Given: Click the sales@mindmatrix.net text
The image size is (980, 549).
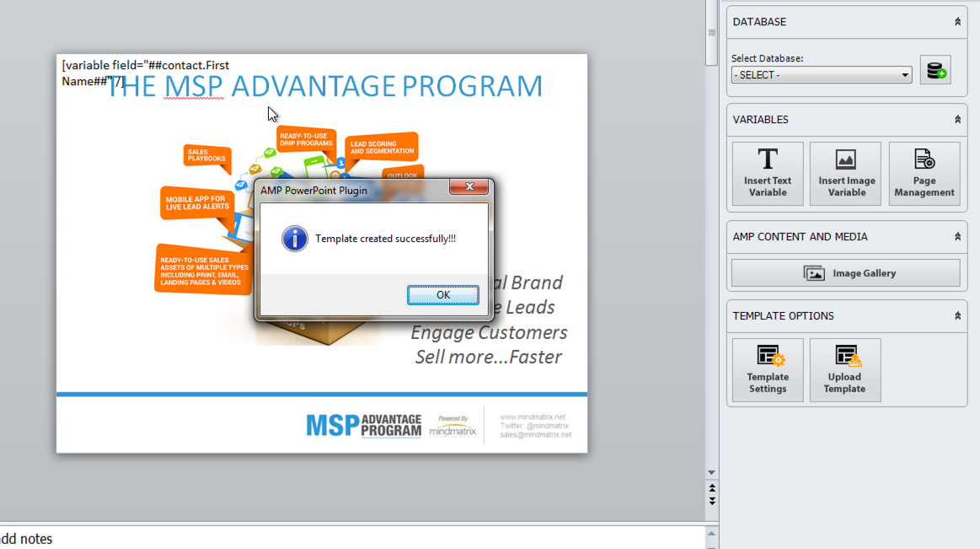Looking at the screenshot, I should pyautogui.click(x=536, y=434).
